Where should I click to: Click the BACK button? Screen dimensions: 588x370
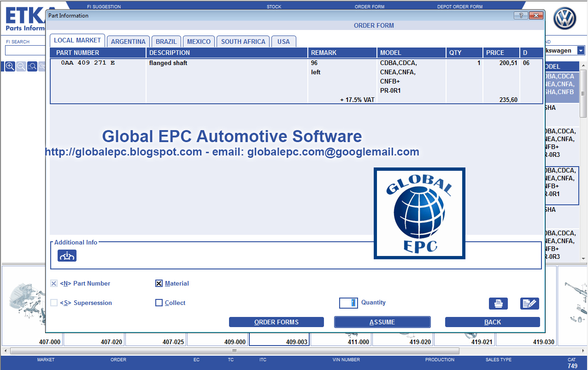point(493,322)
